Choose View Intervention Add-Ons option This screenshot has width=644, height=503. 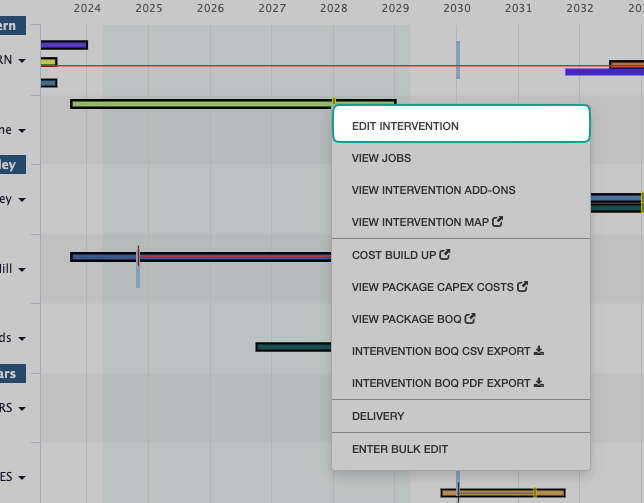pyautogui.click(x=433, y=190)
